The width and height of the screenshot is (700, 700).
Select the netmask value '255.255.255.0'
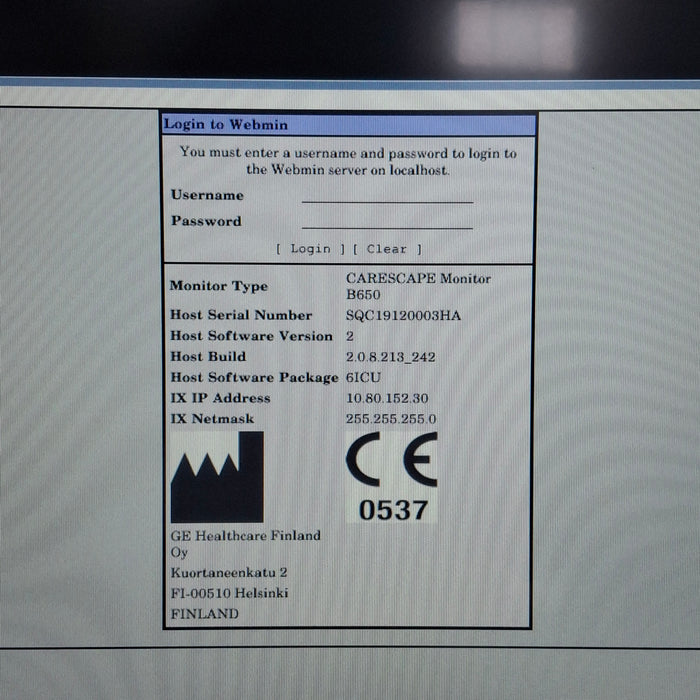tap(391, 419)
